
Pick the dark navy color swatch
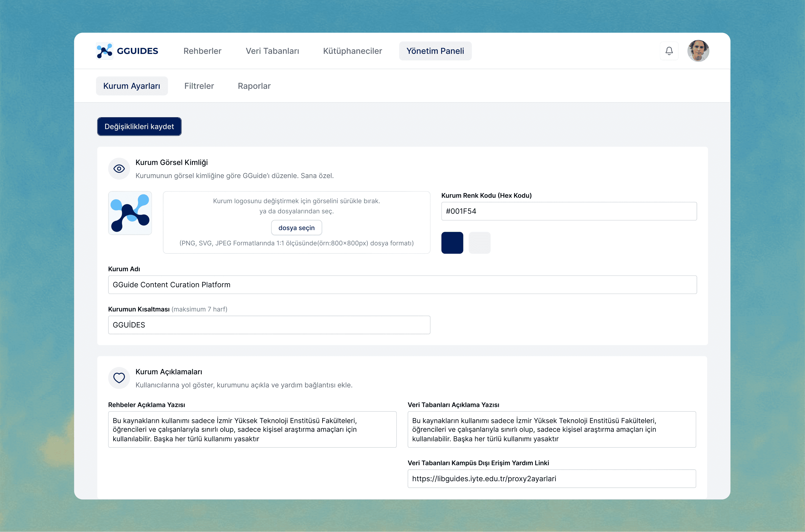[452, 242]
